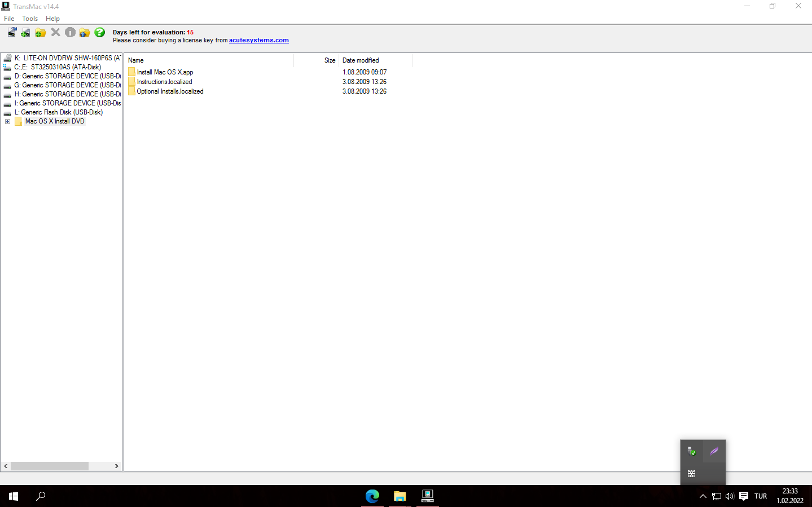This screenshot has height=507, width=812.
Task: Click the safely remove hardware tray icon
Action: click(692, 451)
